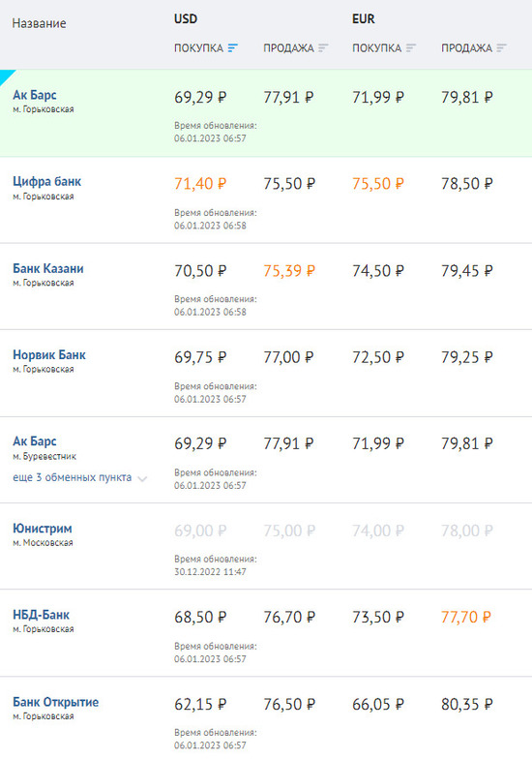Open Ак Барс at м. Буревестник
Viewport: 532px width, 759px height.
click(x=35, y=441)
